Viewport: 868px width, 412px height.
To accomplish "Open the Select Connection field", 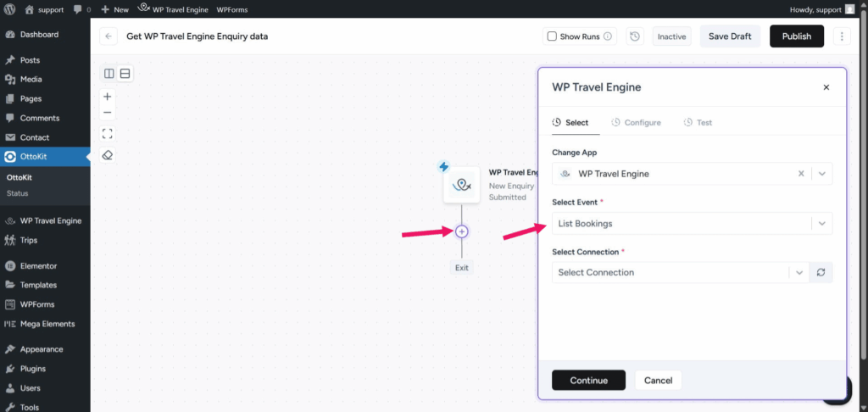I will [681, 272].
